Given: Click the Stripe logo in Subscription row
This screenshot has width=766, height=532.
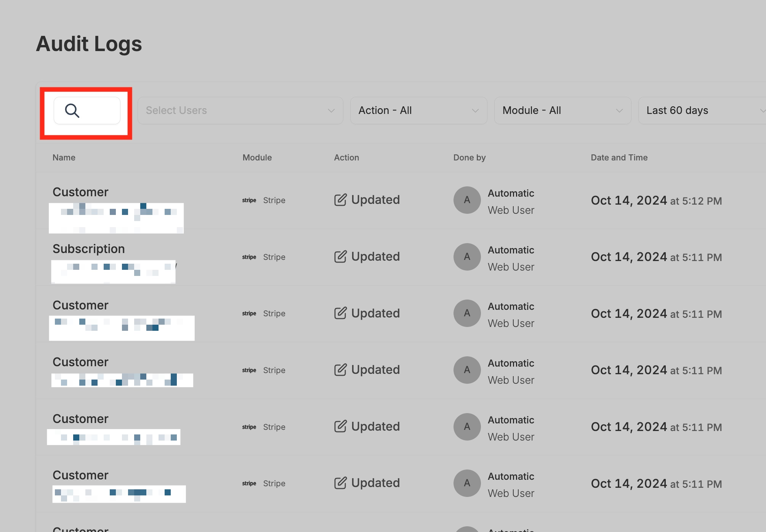Looking at the screenshot, I should tap(249, 257).
